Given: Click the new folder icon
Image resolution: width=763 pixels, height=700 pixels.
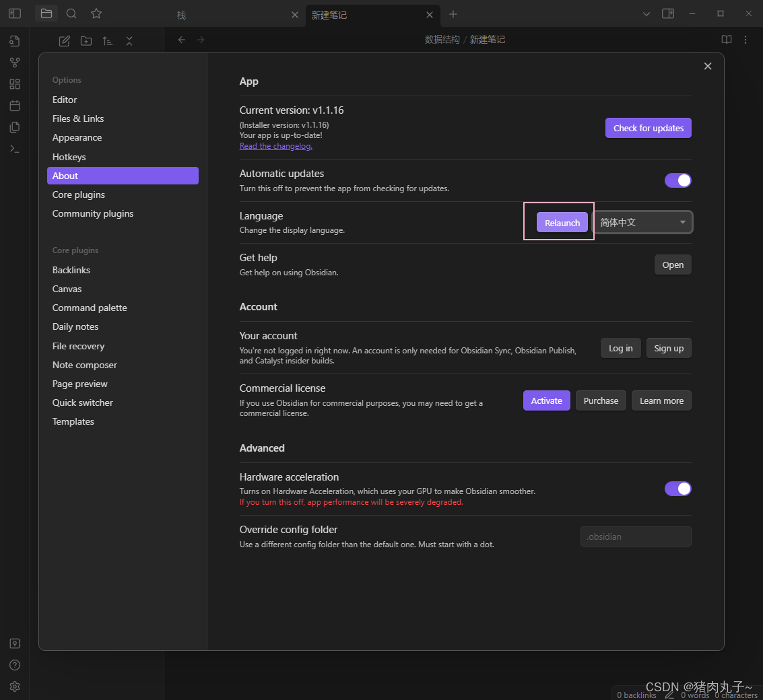Looking at the screenshot, I should point(86,41).
